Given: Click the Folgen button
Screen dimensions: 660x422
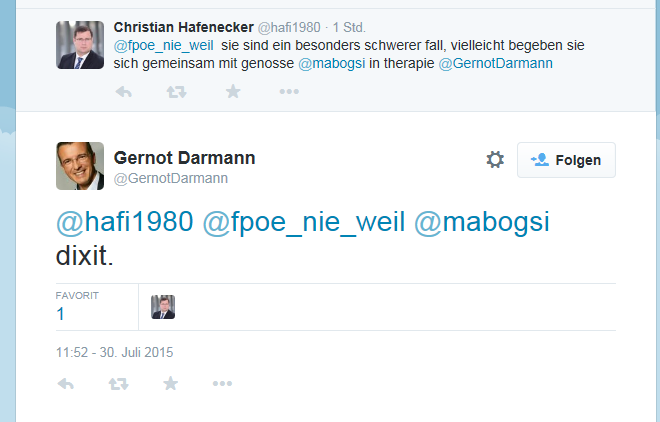Looking at the screenshot, I should pos(566,160).
